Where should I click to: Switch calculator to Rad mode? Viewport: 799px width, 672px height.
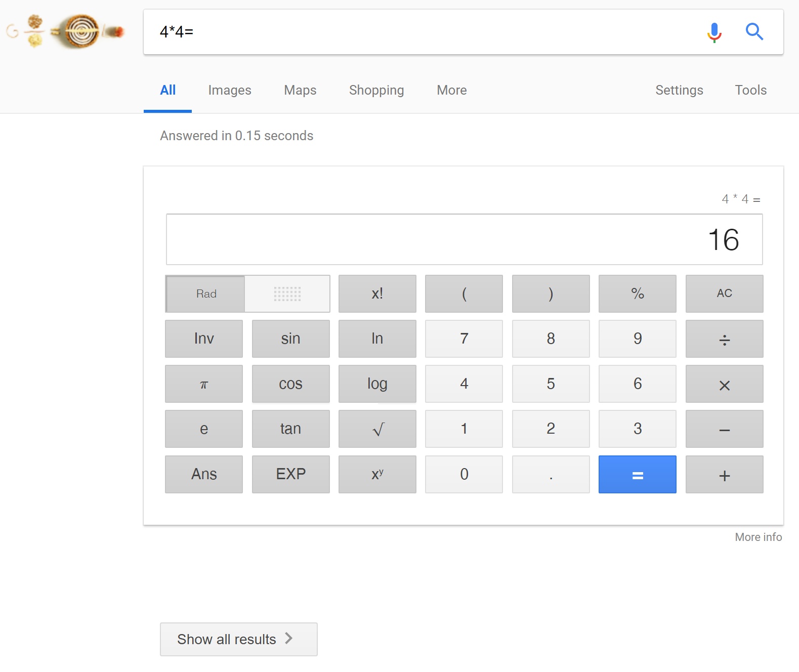click(206, 294)
